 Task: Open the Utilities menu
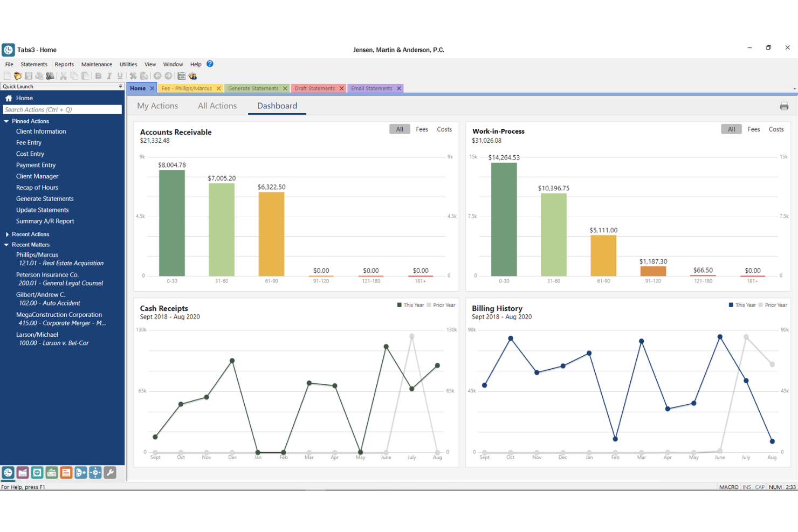128,64
